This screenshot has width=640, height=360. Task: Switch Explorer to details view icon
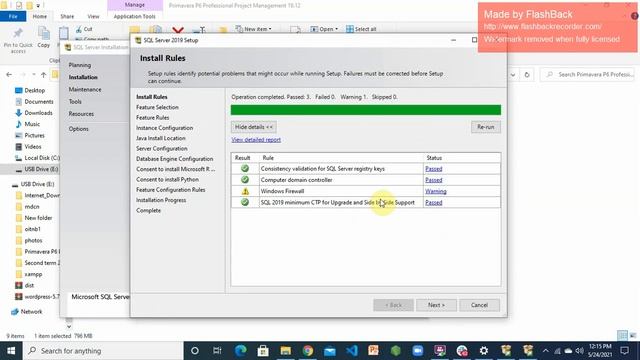pos(622,336)
